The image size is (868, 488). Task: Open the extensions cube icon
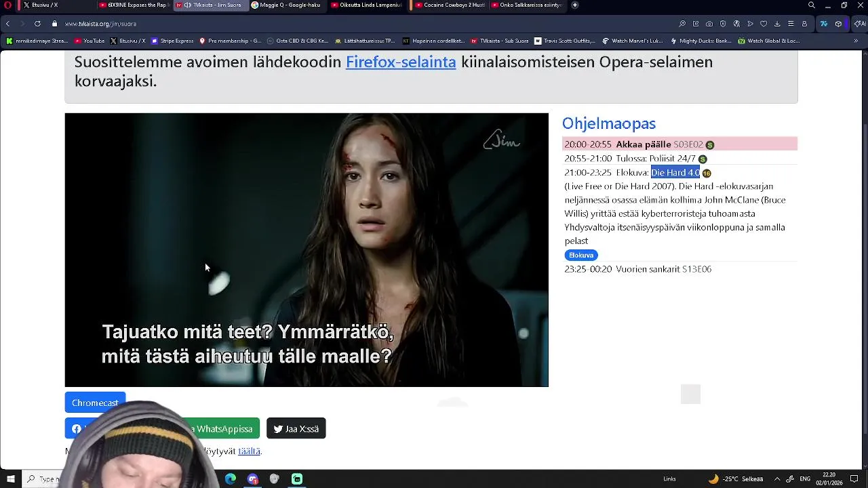coord(839,24)
